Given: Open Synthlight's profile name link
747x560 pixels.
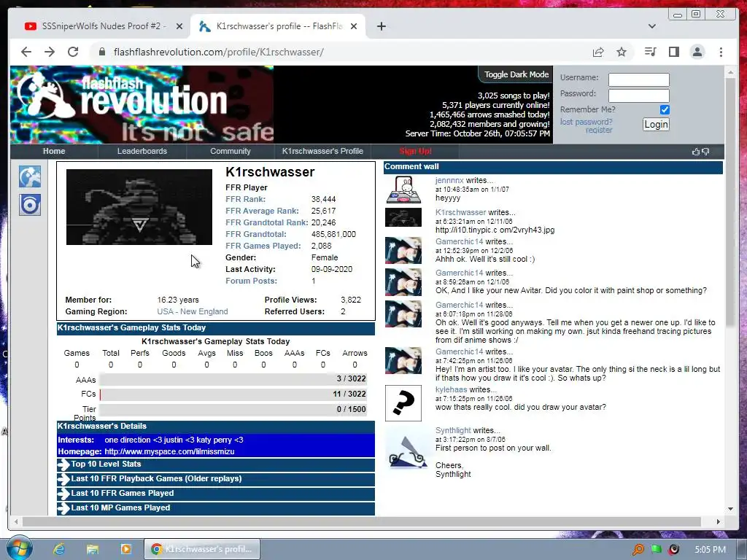Looking at the screenshot, I should click(x=453, y=430).
